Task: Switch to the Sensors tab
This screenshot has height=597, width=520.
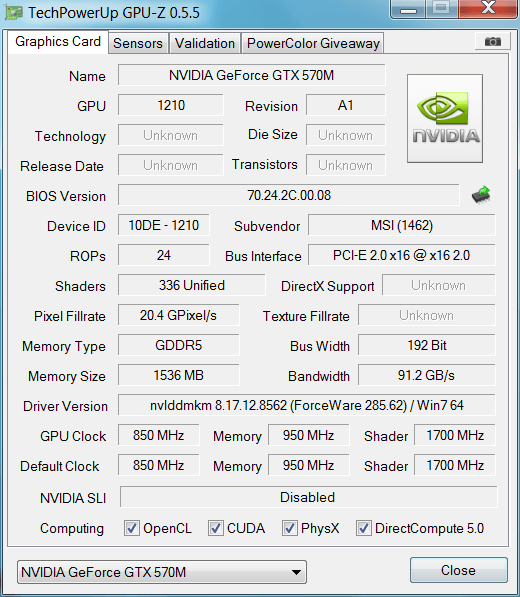Action: 138,43
